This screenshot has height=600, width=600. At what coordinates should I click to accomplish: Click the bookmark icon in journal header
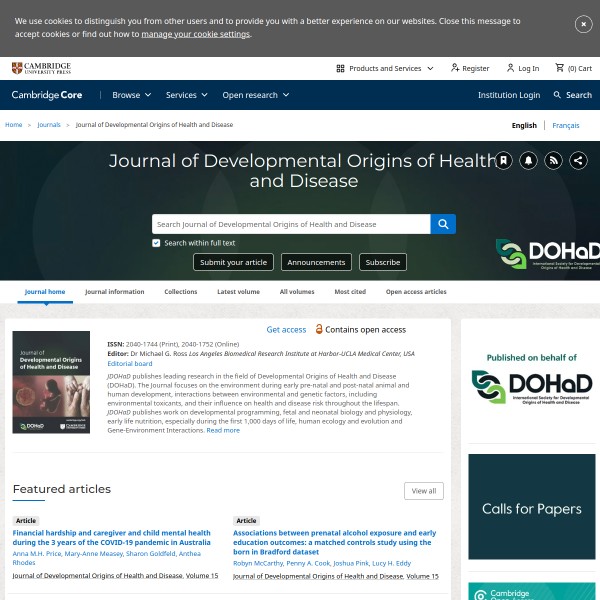pos(504,160)
